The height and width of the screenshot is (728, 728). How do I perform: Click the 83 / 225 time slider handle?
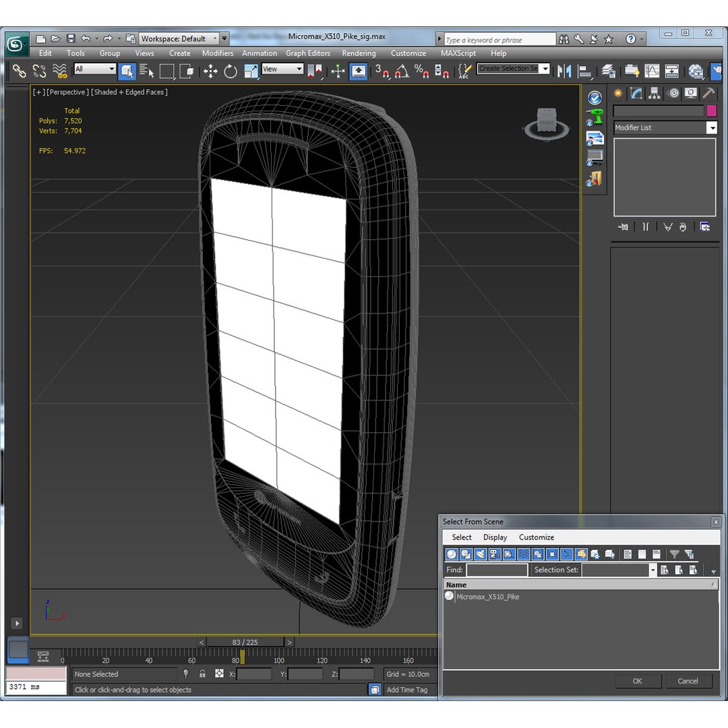tap(245, 642)
